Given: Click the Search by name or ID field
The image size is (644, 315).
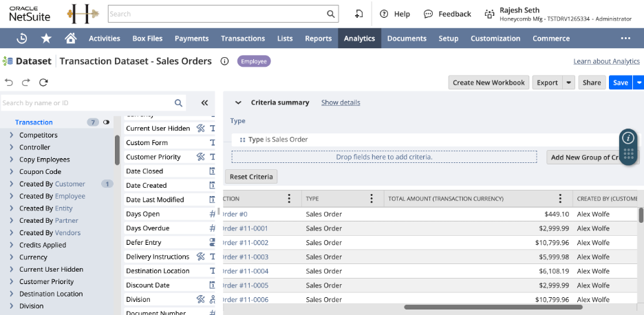Looking at the screenshot, I should click(86, 103).
